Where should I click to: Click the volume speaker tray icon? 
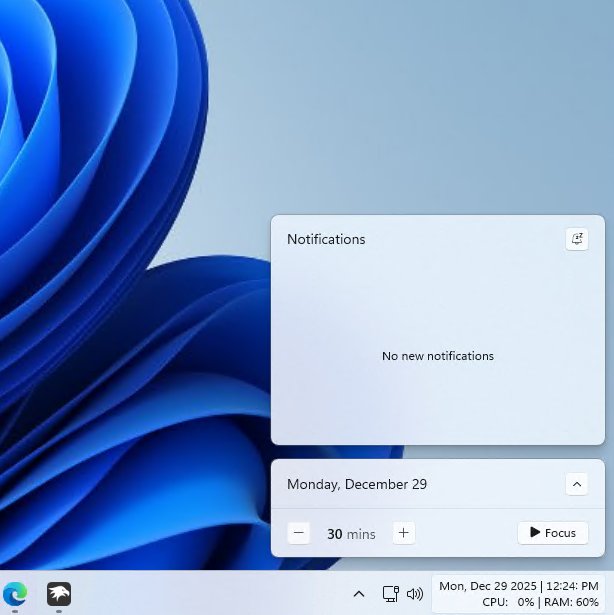pyautogui.click(x=415, y=594)
